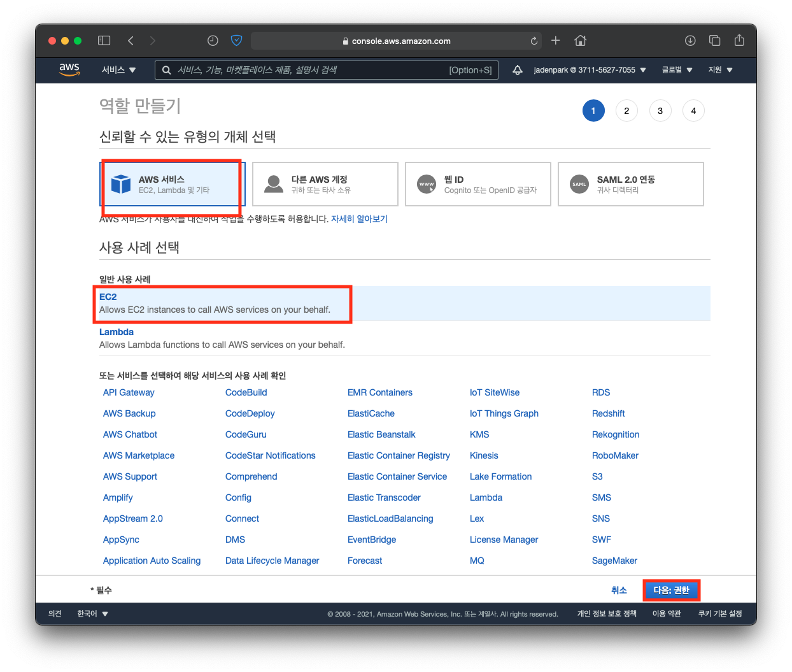
Task: Click the AWS services search field
Action: pos(326,70)
